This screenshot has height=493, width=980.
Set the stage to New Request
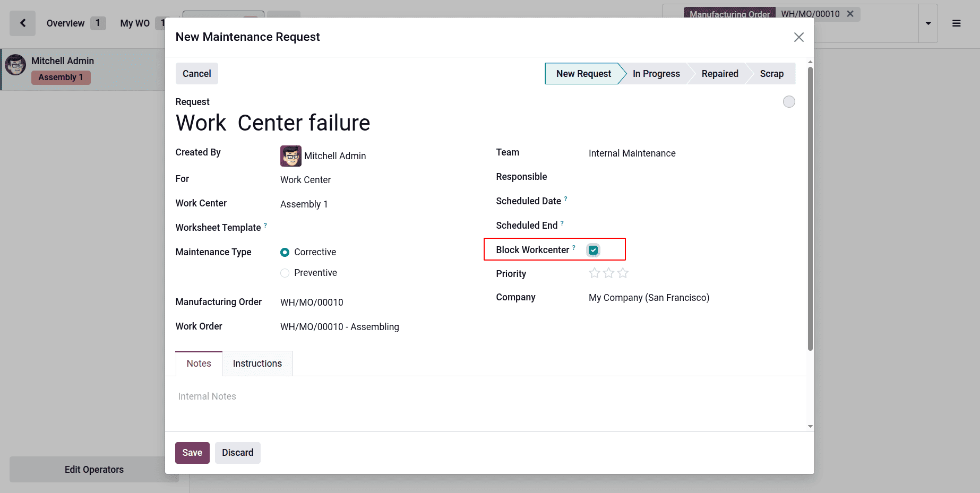tap(583, 74)
